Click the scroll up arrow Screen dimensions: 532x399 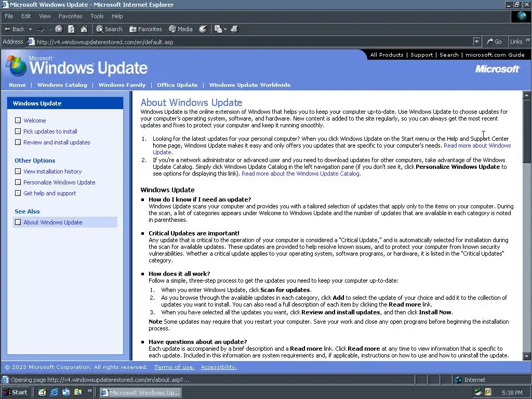coord(527,96)
